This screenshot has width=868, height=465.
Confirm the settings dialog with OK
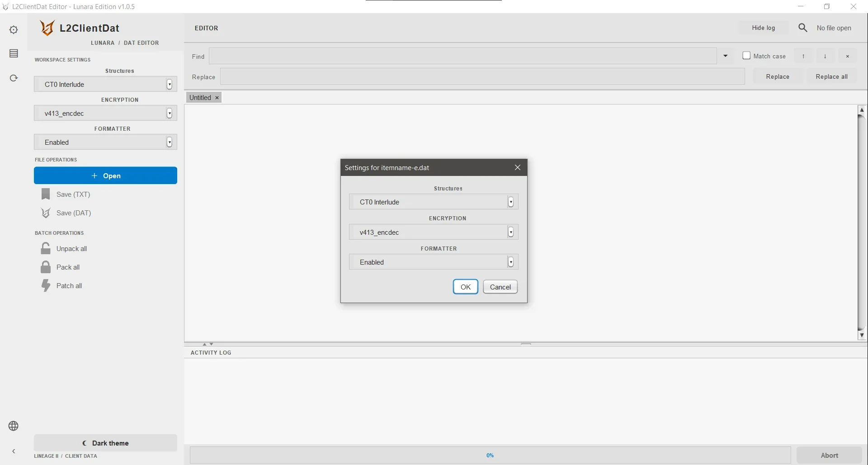coord(466,287)
